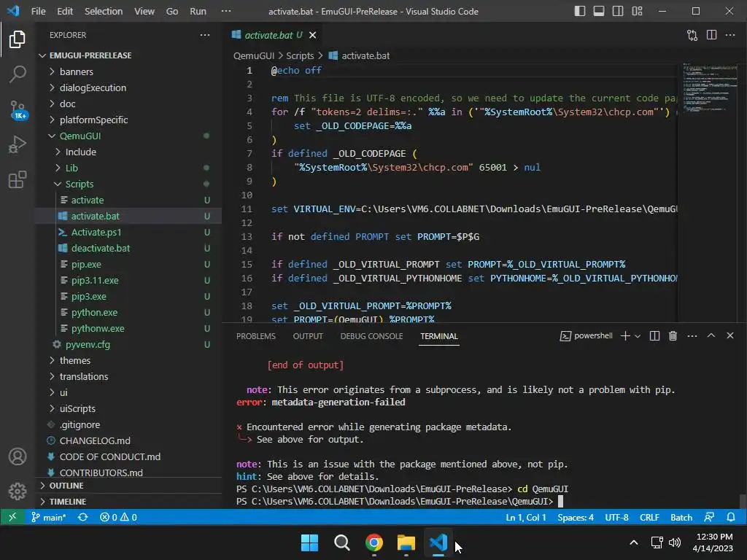
Task: Open Run and Debug view icon
Action: pyautogui.click(x=18, y=145)
